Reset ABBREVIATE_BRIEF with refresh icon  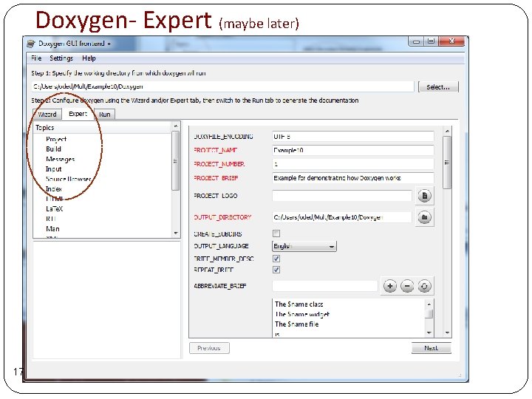424,286
